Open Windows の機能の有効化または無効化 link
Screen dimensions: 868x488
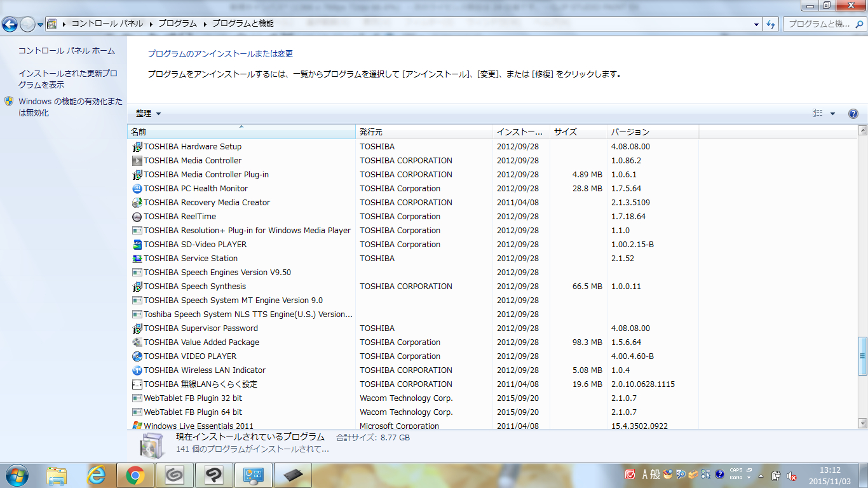click(71, 107)
